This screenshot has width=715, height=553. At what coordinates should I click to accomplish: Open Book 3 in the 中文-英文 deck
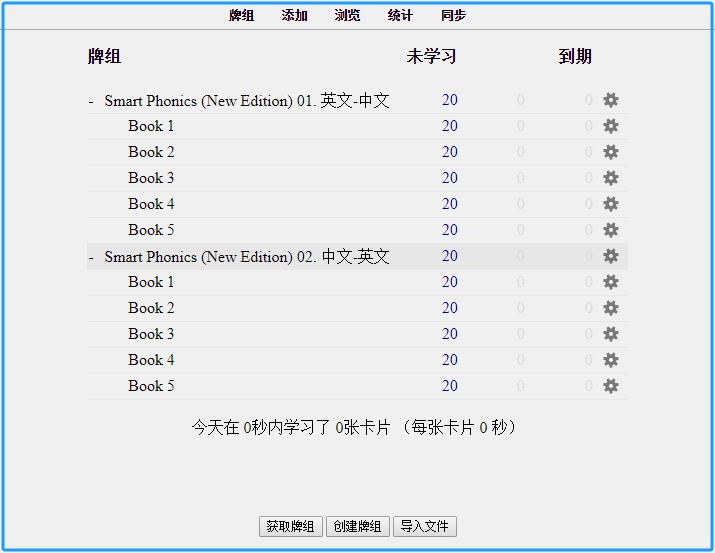pyautogui.click(x=151, y=334)
